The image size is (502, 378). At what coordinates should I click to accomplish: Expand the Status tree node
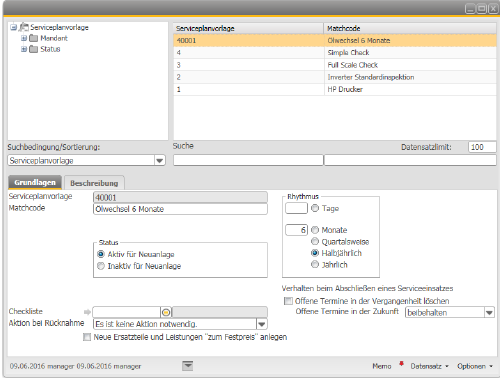click(24, 49)
